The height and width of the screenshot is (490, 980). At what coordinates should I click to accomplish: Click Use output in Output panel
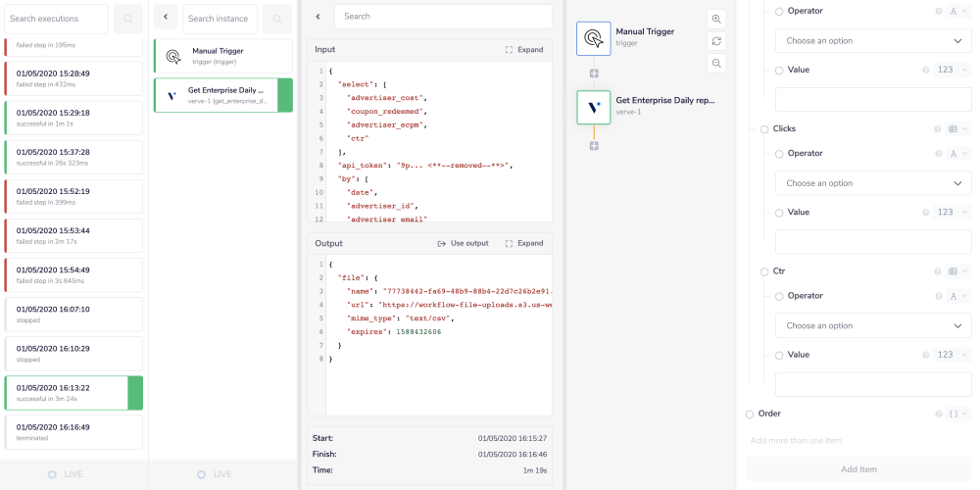point(463,243)
